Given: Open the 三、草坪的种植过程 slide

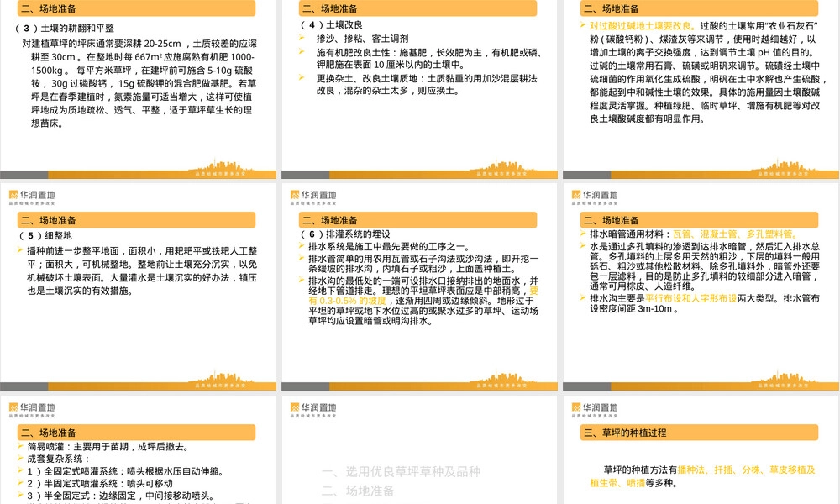Looking at the screenshot, I should tap(701, 450).
